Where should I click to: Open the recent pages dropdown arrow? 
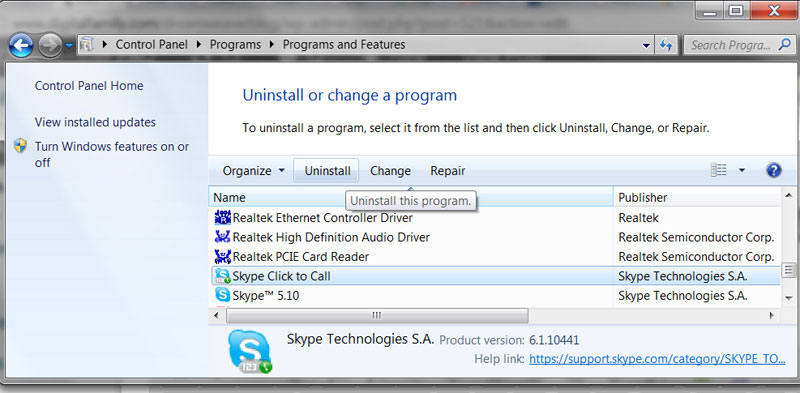coord(69,46)
